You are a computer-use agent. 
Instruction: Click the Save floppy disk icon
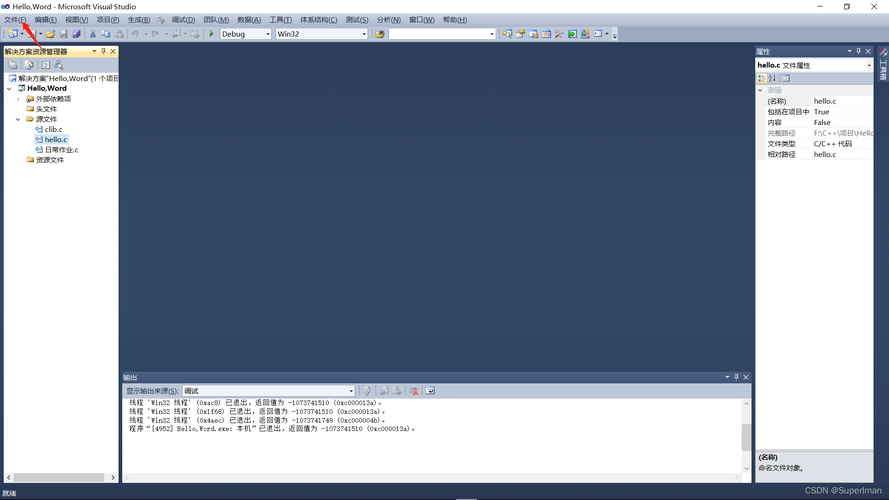(64, 34)
